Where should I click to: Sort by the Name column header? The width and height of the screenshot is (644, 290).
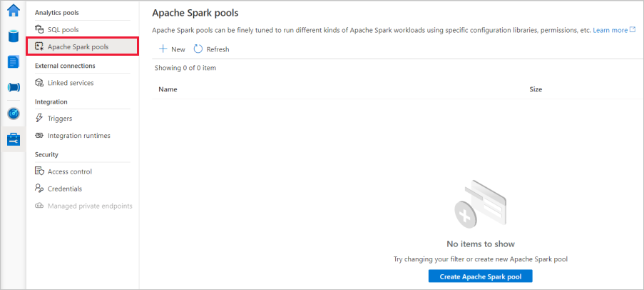point(168,89)
